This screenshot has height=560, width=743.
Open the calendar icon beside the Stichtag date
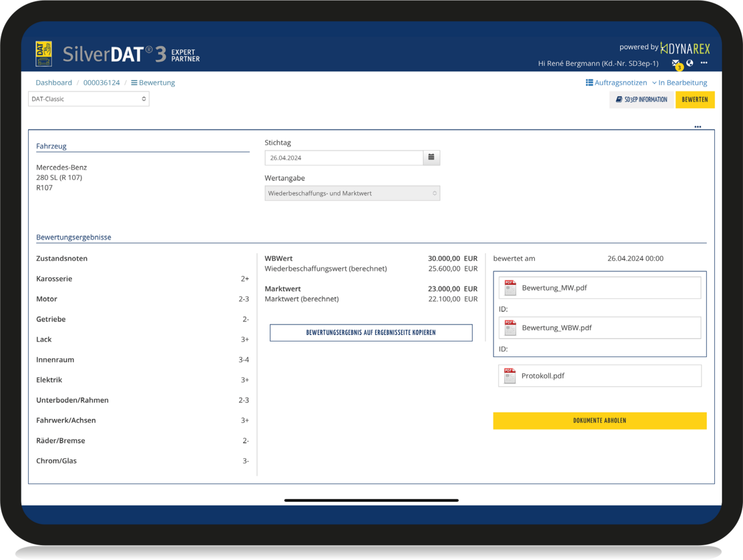click(431, 158)
